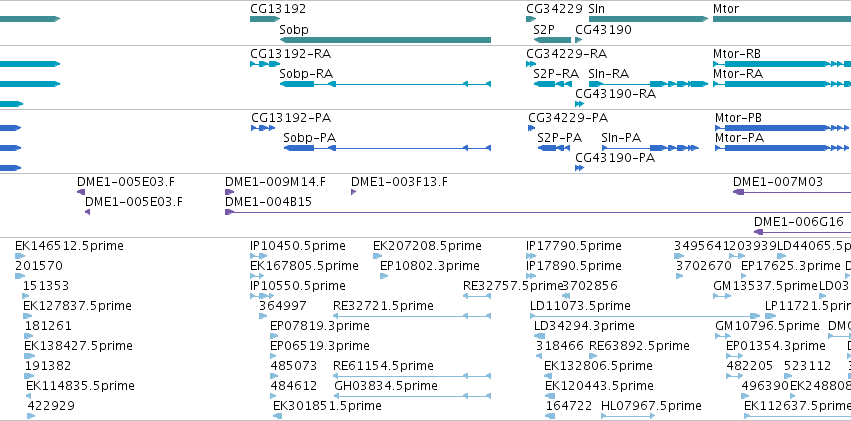This screenshot has height=421, width=851.
Task: Open the 422929 EST entry
Action: (31, 416)
